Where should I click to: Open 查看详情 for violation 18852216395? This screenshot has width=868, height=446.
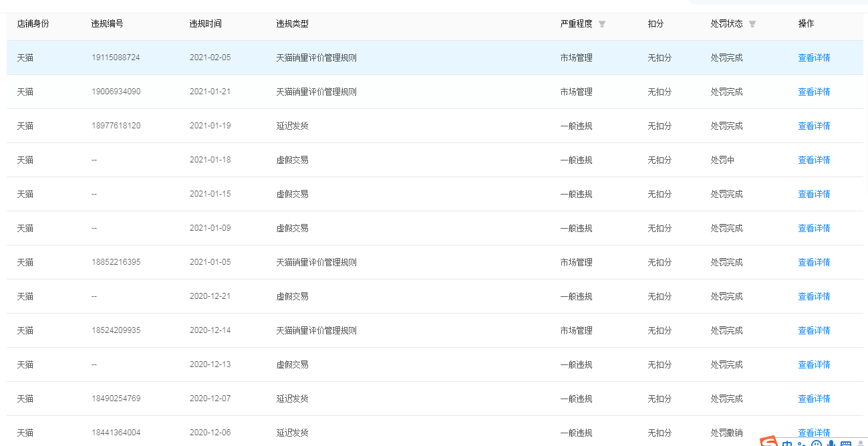pos(814,262)
